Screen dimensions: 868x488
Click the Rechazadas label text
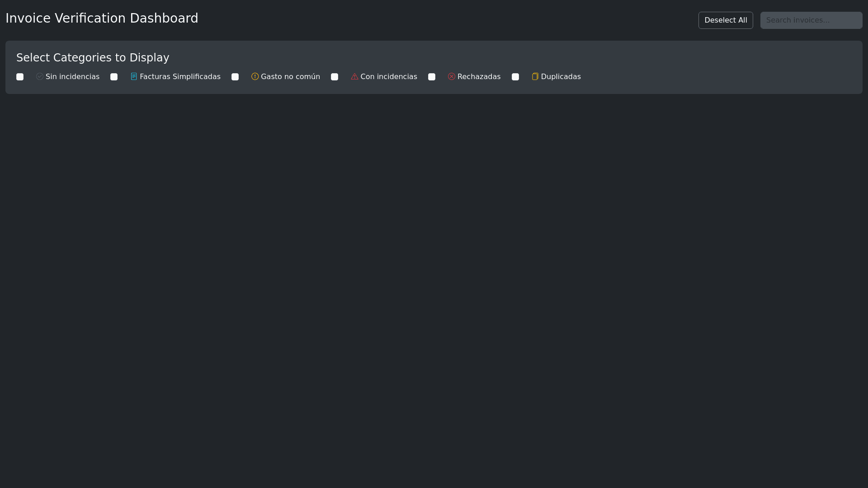click(x=479, y=77)
